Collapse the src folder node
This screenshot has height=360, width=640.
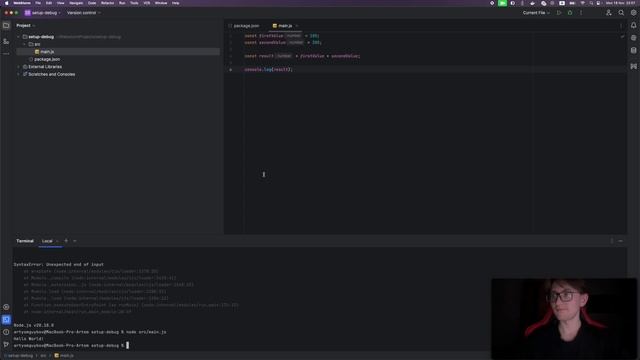(24, 44)
